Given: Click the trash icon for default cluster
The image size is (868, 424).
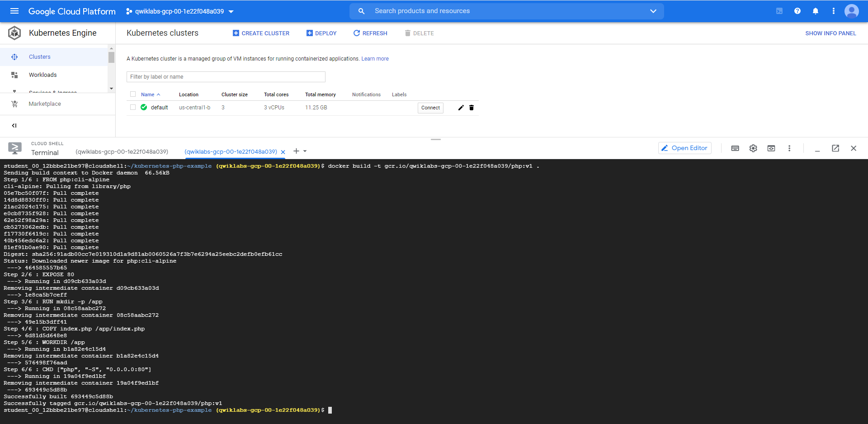Looking at the screenshot, I should pos(472,108).
